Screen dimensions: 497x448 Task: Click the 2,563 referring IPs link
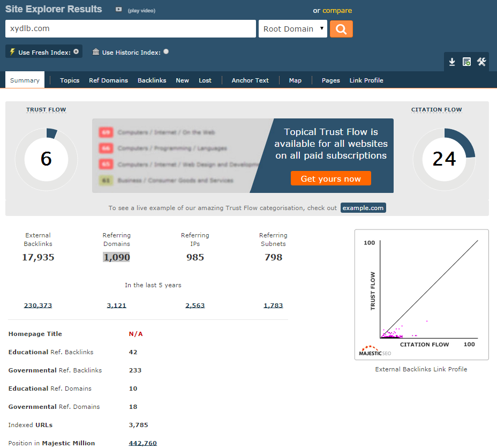[x=195, y=305]
